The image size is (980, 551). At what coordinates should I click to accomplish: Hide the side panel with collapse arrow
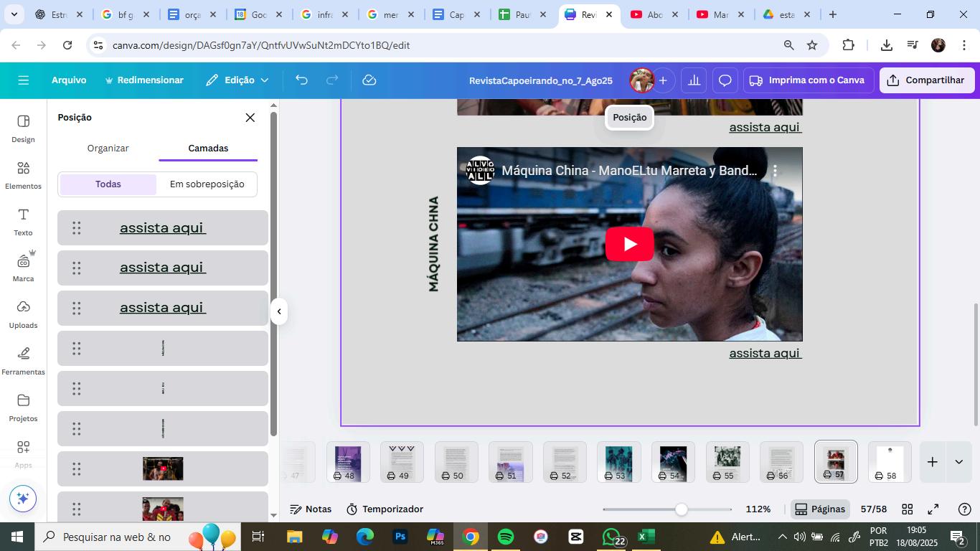(x=279, y=311)
